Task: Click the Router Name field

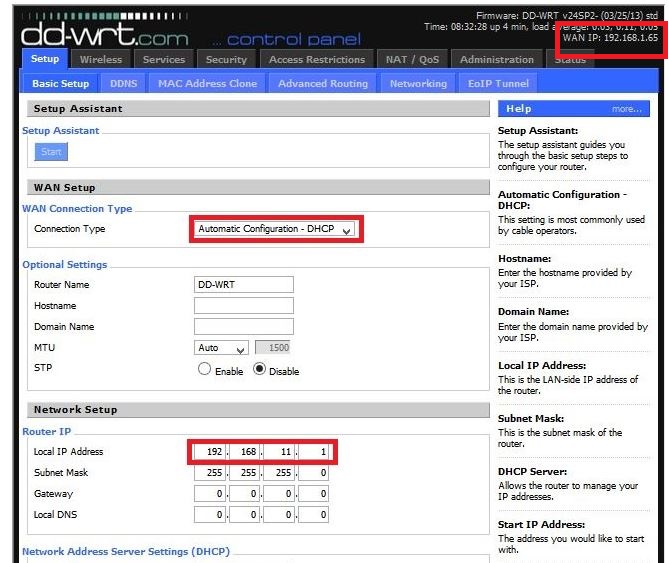Action: pos(244,284)
